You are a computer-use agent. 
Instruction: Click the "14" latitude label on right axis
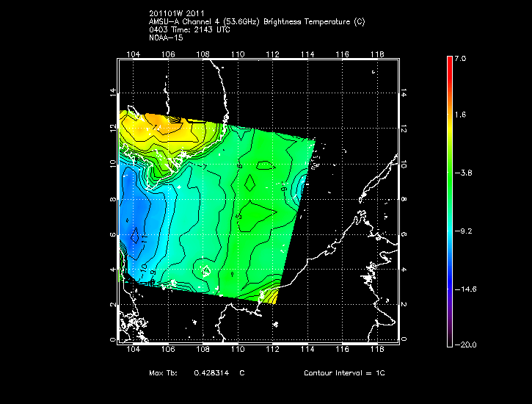click(x=404, y=93)
